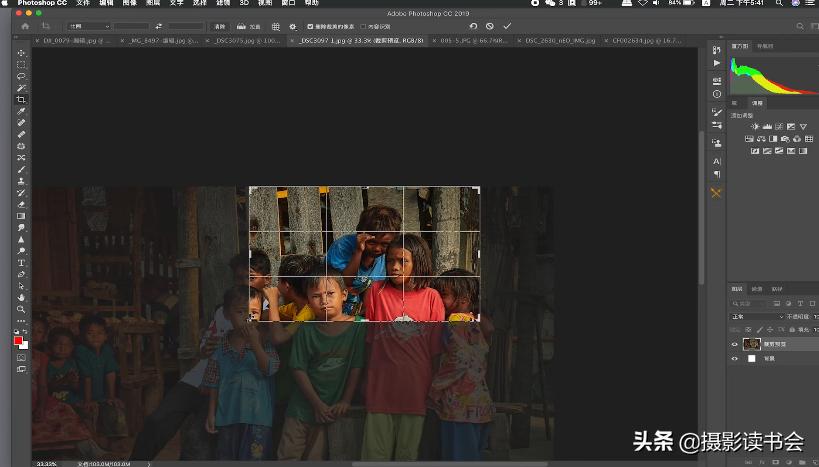Open the 3D menu

244,3
